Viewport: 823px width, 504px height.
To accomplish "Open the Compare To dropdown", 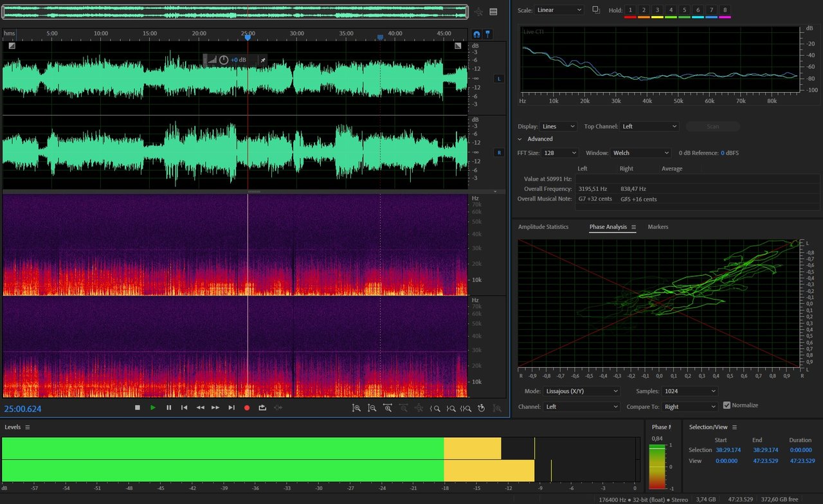I will (x=690, y=406).
